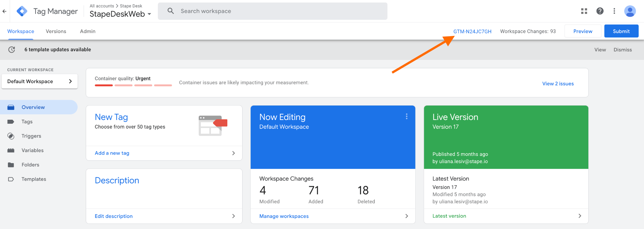The width and height of the screenshot is (644, 229).
Task: Select Folders in the sidebar
Action: pos(31,165)
